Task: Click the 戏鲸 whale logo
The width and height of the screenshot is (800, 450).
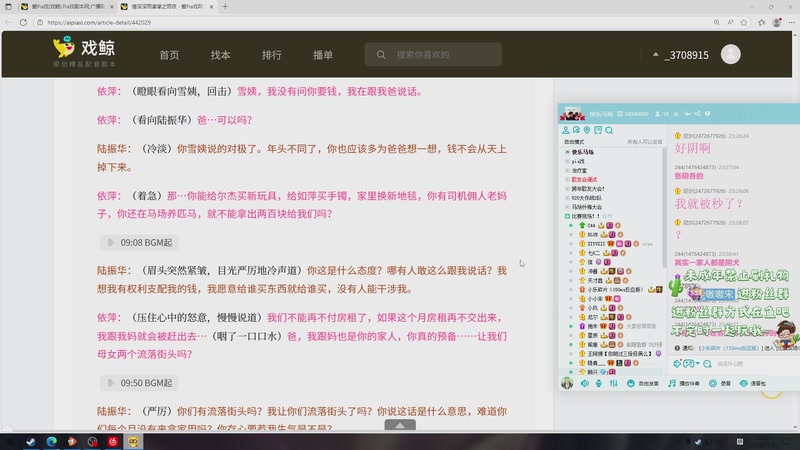Action: pos(84,52)
